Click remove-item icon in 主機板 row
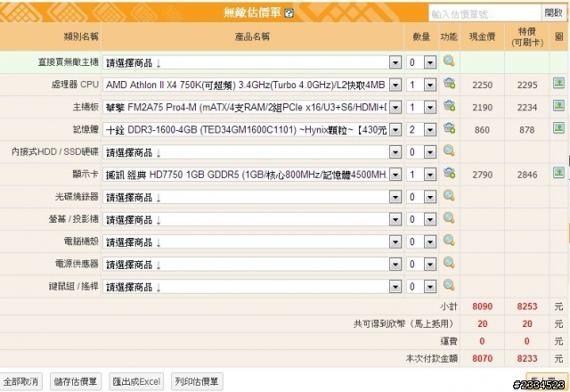 (449, 106)
